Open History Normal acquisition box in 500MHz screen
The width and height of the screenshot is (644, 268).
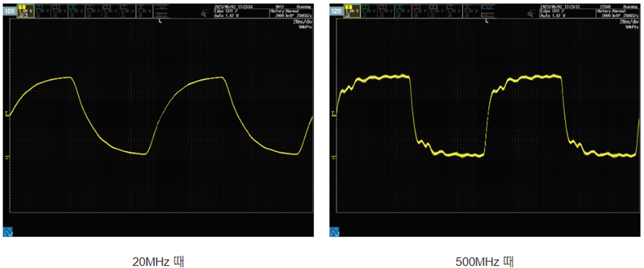(x=618, y=13)
